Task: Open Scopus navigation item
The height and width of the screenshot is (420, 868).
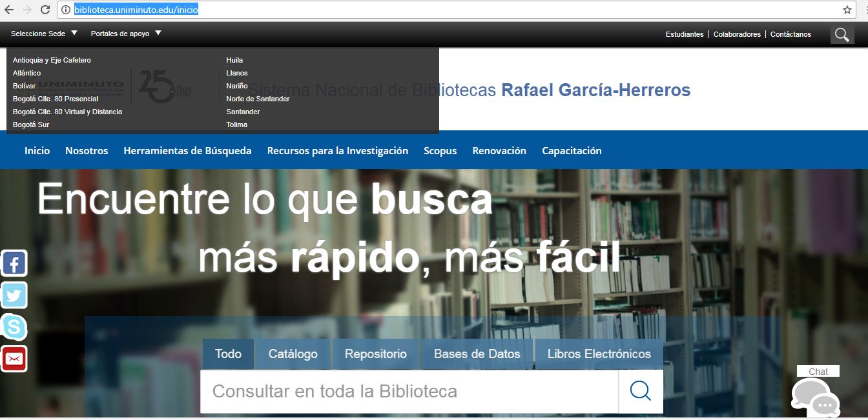Action: pyautogui.click(x=440, y=150)
